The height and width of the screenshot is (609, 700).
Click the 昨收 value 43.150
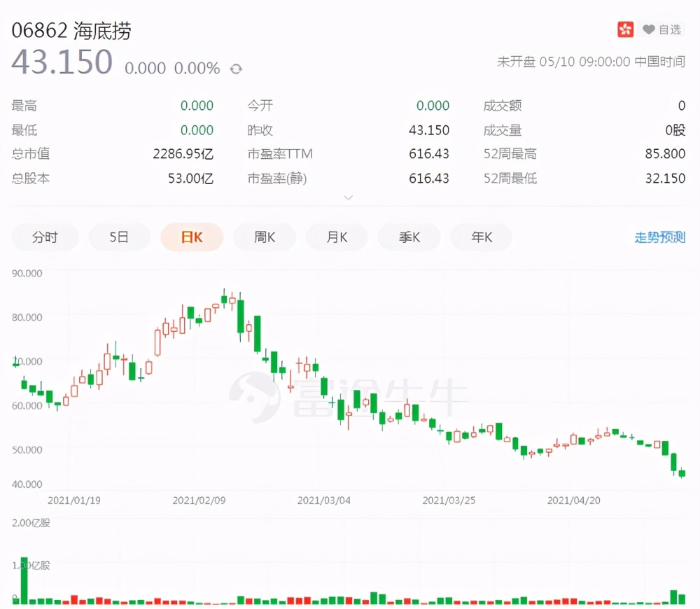[429, 130]
